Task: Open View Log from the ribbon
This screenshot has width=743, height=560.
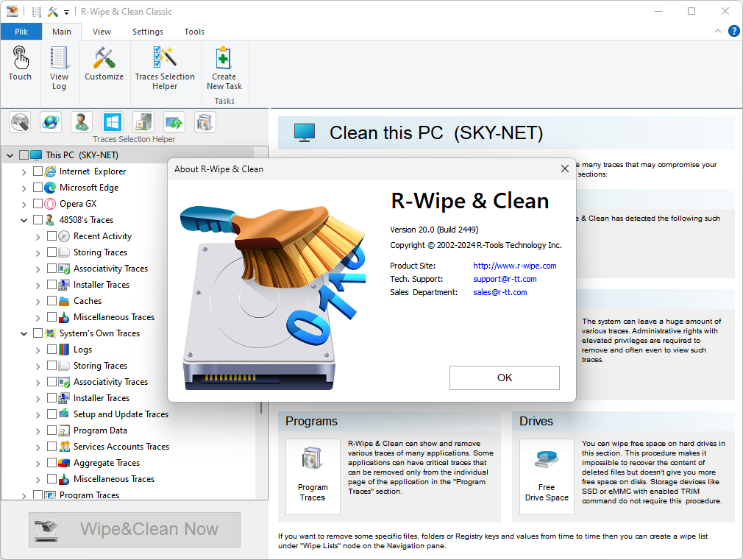Action: 59,68
